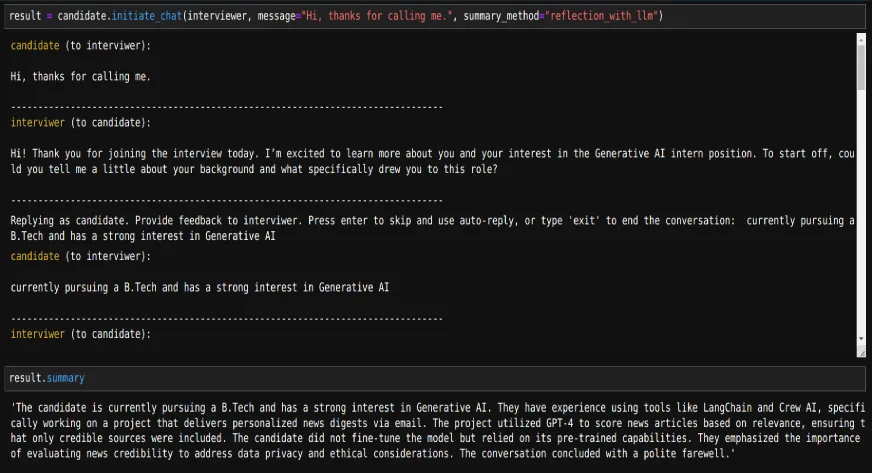The image size is (872, 473).
Task: Click the "Hi, thanks for calling me." output message
Action: [x=81, y=77]
